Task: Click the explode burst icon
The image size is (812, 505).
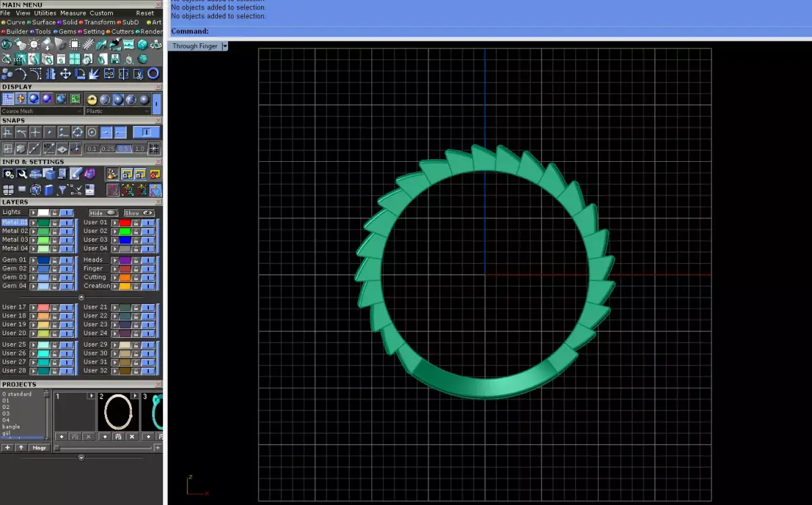Action: coord(95,74)
